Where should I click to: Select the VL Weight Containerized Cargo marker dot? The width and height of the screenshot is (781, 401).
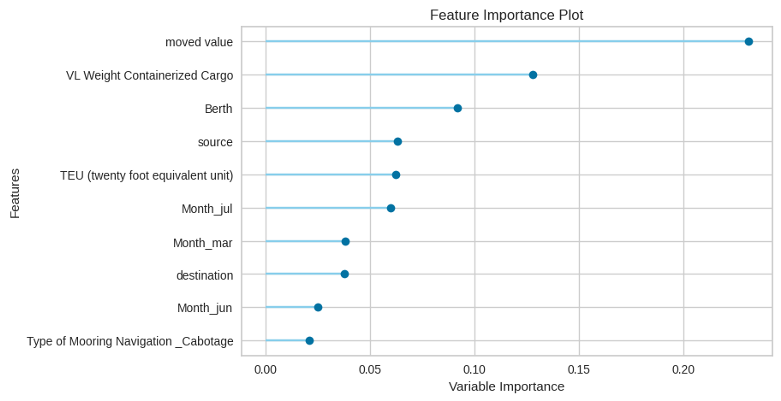tap(533, 75)
